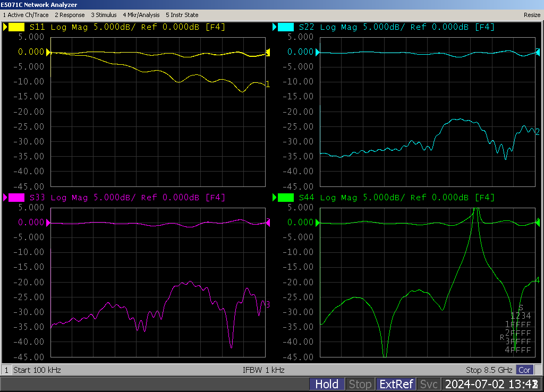Open the 4 Mkr/Analysis menu

point(141,15)
